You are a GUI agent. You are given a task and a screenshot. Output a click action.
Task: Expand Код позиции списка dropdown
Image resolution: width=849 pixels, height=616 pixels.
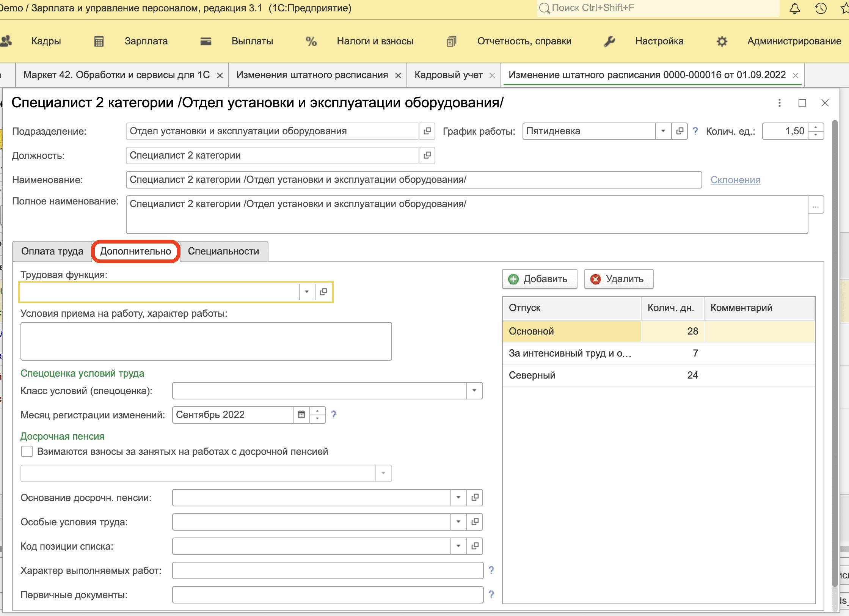pos(458,546)
